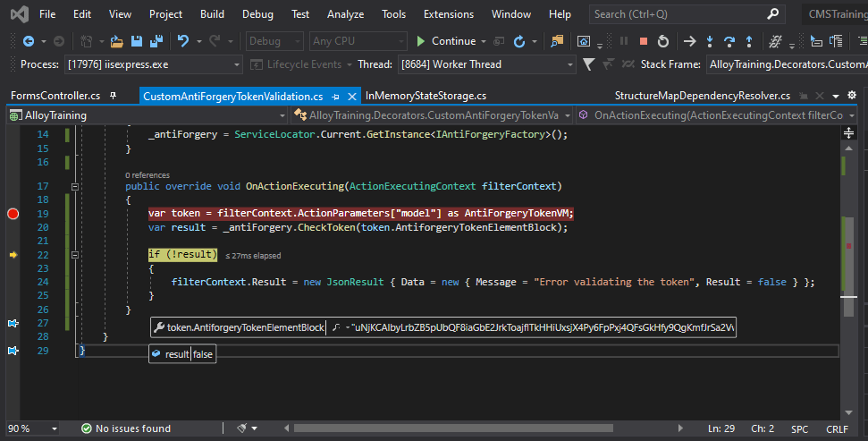868x441 pixels.
Task: Toggle the breakpoint on line 19
Action: tap(13, 213)
